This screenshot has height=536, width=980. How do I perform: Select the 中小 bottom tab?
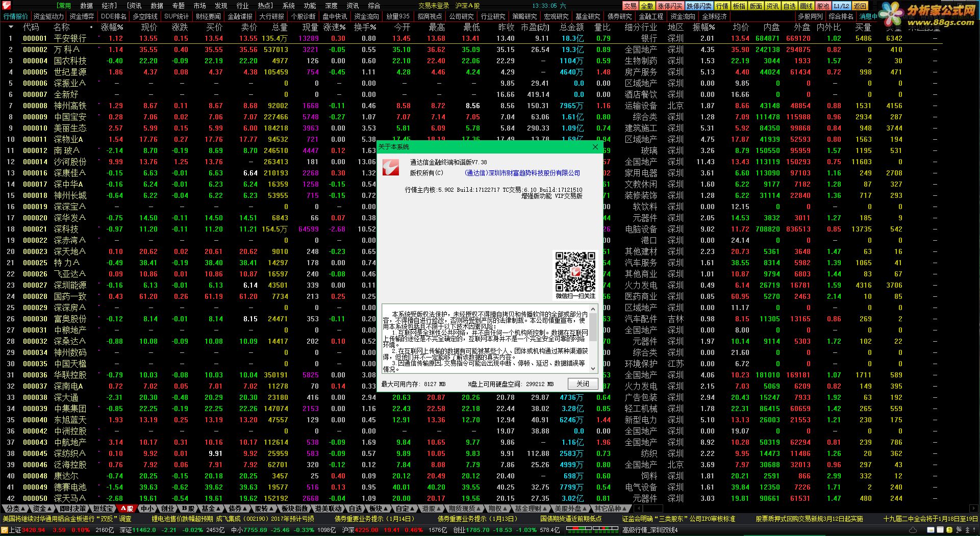pos(147,508)
